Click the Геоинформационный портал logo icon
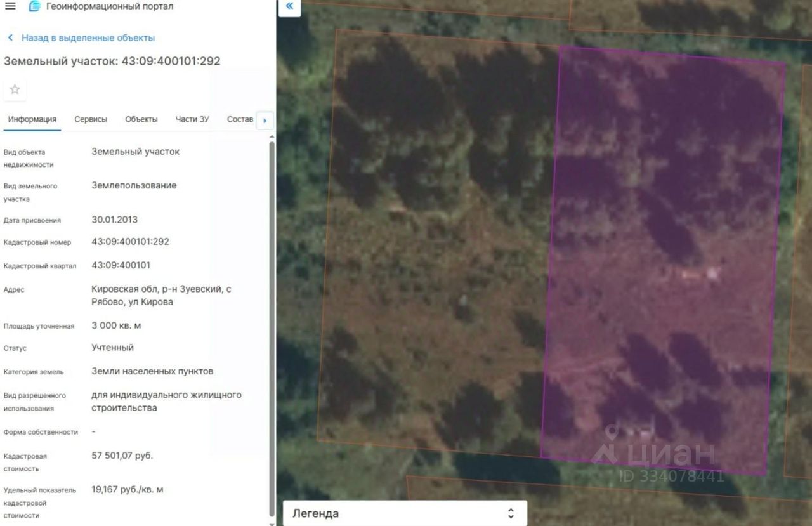This screenshot has width=812, height=526. pos(34,6)
